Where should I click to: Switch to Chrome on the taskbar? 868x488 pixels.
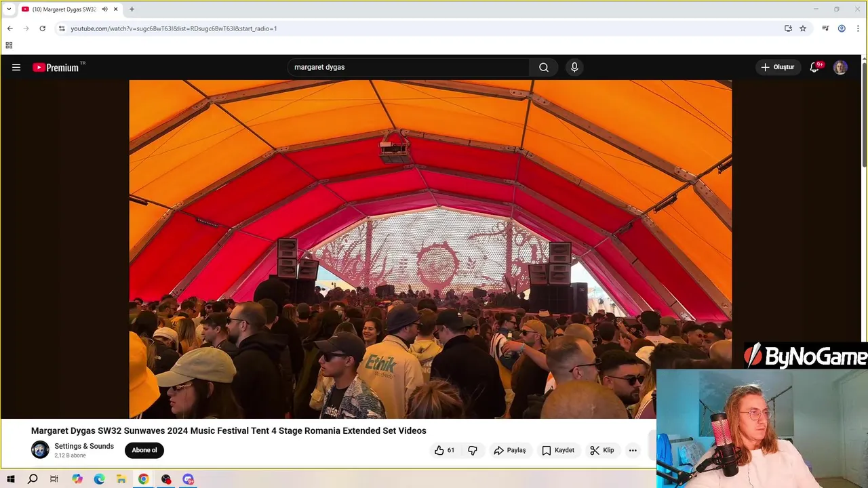[143, 479]
